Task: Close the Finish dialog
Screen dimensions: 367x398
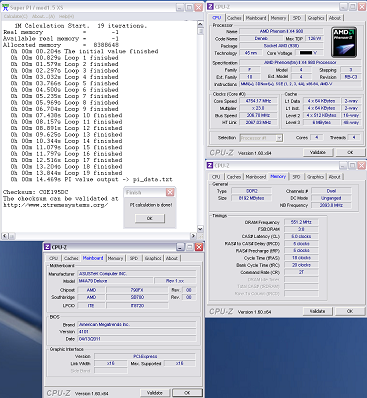Action: (x=170, y=192)
